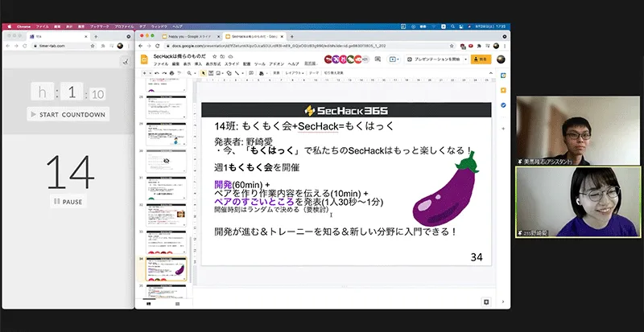The image size is (644, 332).
Task: Click the yellow 共有 share button
Action: tap(481, 59)
